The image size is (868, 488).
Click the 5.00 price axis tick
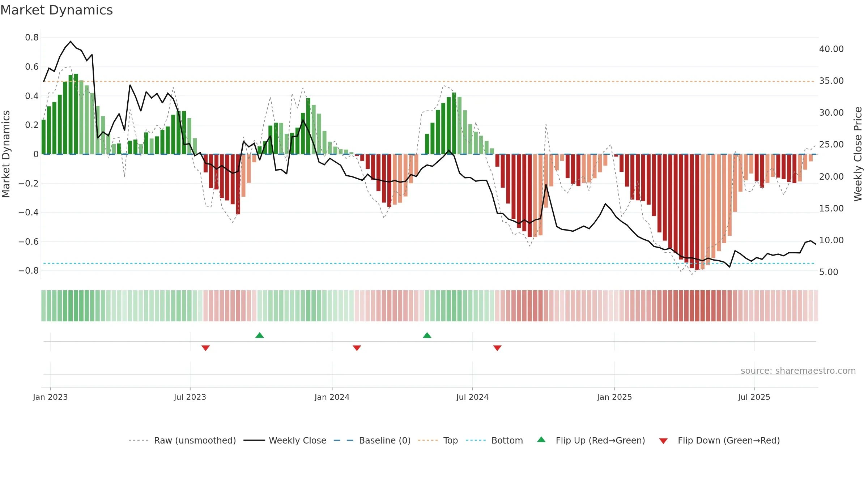click(x=829, y=272)
